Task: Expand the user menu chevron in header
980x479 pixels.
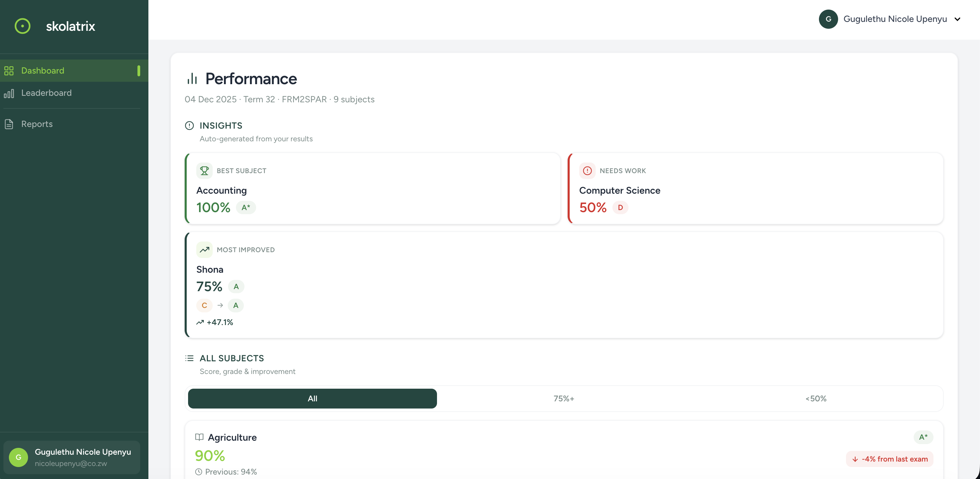Action: (957, 19)
